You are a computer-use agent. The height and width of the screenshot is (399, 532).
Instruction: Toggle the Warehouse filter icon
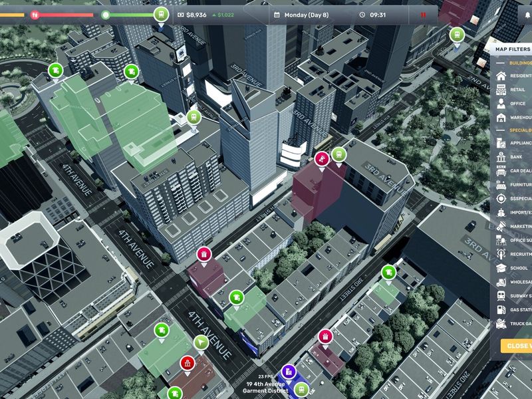501,118
